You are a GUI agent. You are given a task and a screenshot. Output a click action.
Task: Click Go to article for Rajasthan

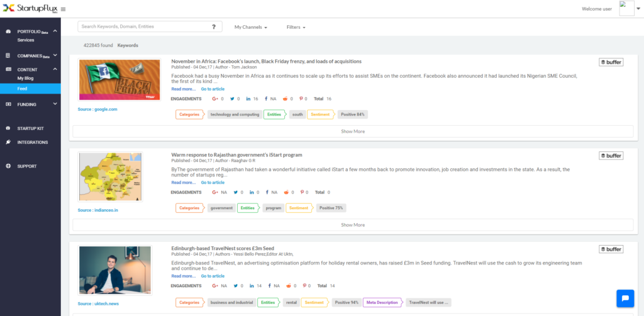pyautogui.click(x=213, y=183)
